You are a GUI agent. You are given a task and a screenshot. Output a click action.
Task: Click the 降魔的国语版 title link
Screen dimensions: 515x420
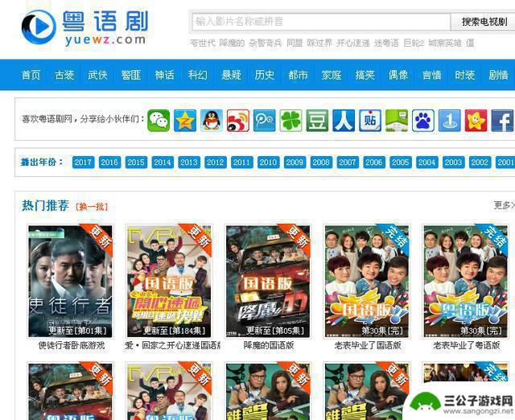tap(269, 345)
